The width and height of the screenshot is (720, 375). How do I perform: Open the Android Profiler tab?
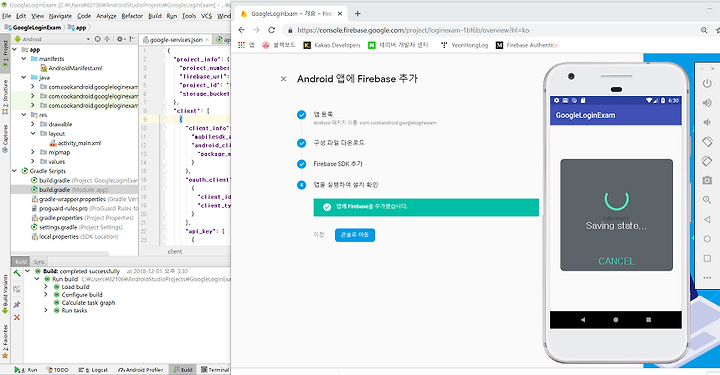(x=141, y=369)
